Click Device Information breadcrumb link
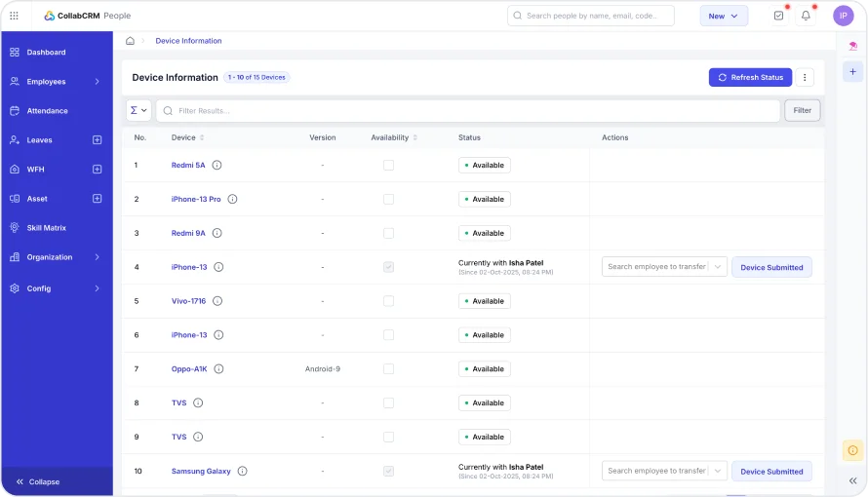This screenshot has height=497, width=868. tap(188, 41)
